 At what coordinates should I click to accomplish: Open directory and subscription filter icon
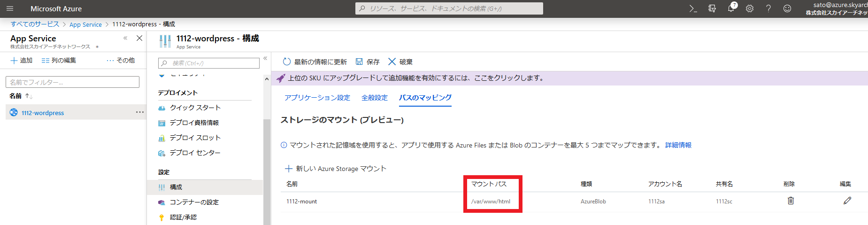coord(712,8)
